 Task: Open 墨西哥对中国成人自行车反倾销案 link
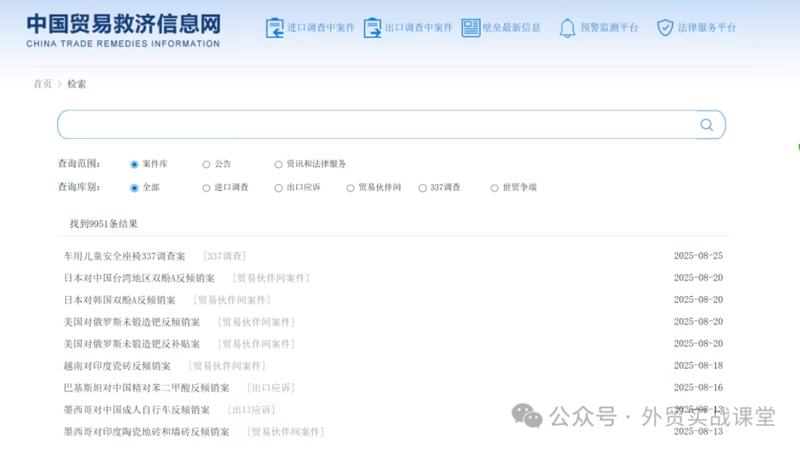(x=137, y=410)
